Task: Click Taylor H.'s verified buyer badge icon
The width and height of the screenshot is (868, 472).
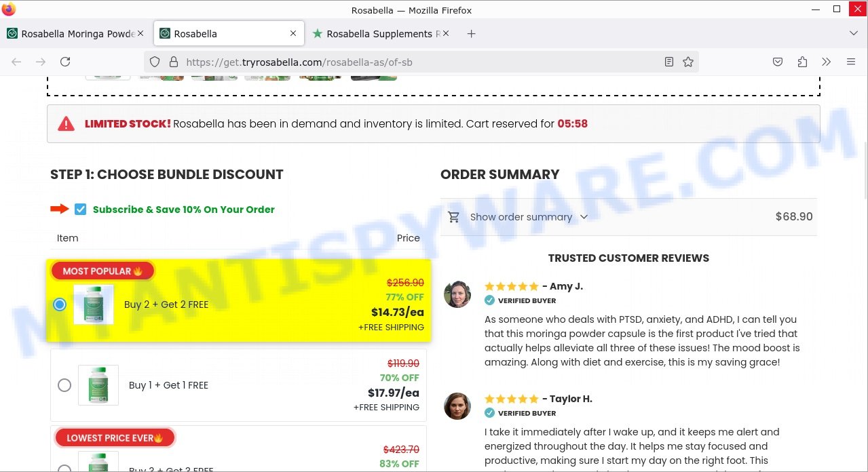Action: [x=489, y=413]
